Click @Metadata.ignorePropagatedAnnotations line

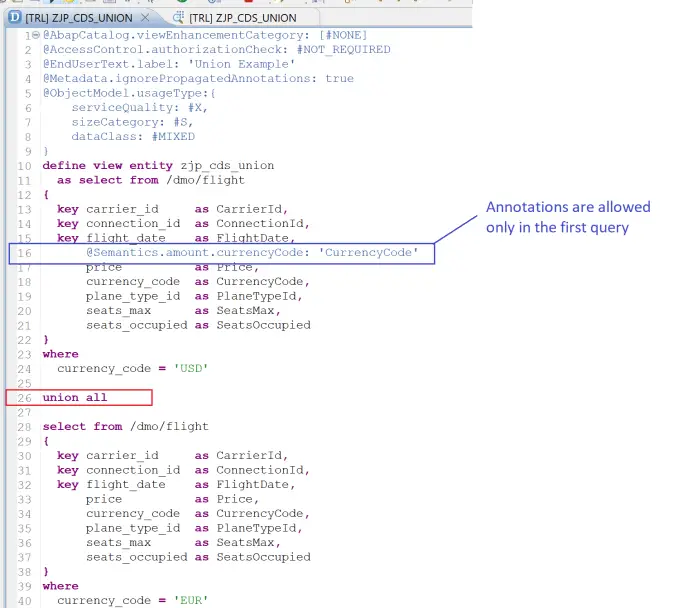coord(198,79)
